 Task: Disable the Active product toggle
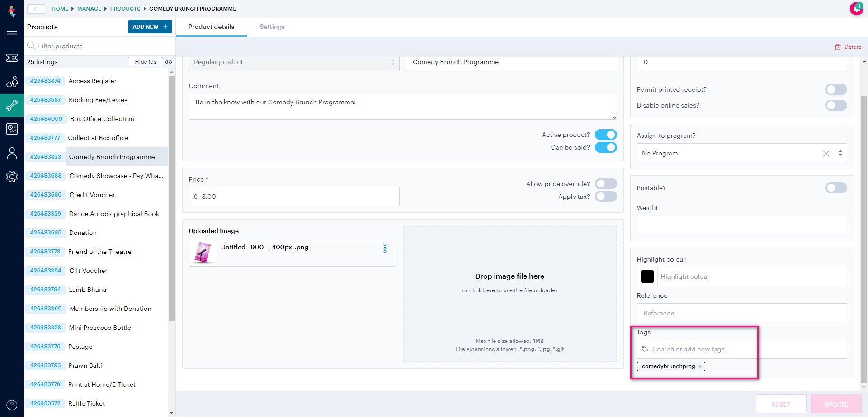coord(606,135)
